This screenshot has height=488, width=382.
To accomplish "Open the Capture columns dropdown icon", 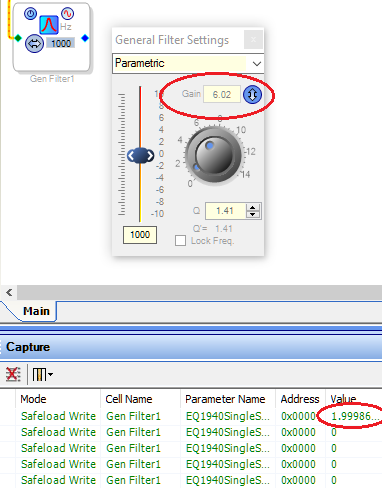I will pyautogui.click(x=43, y=374).
